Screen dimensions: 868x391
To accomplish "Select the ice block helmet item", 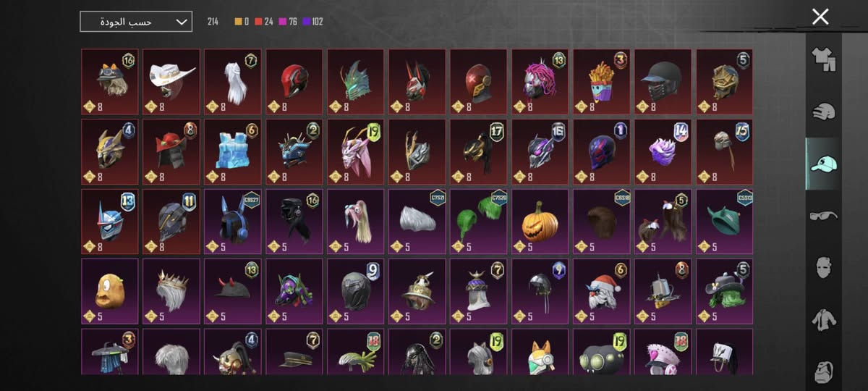I will pyautogui.click(x=233, y=151).
